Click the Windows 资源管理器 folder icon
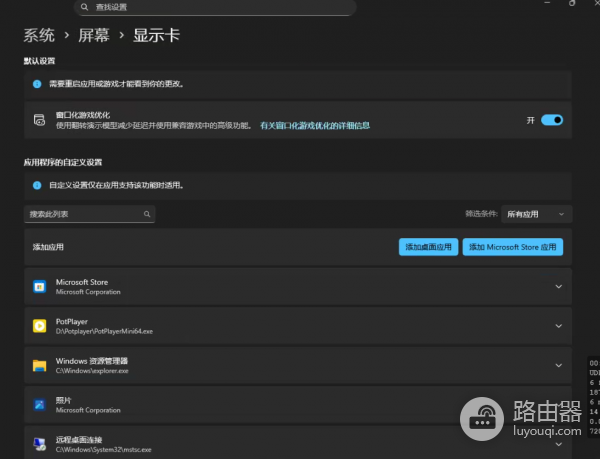This screenshot has height=459, width=600. pos(39,365)
